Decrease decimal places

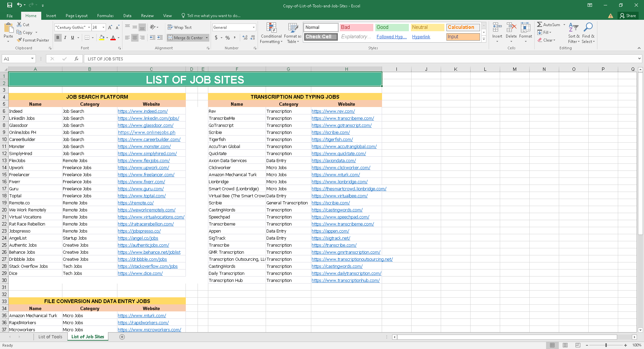click(253, 38)
